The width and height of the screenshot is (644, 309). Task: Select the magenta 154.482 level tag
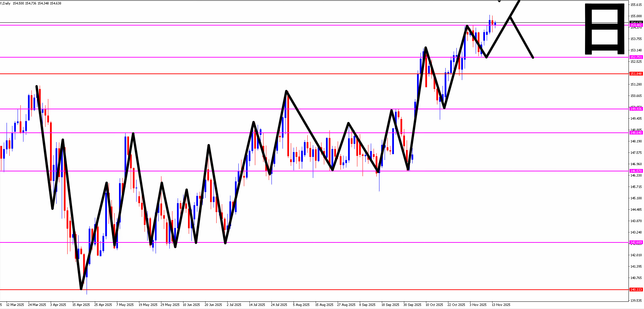pos(636,25)
